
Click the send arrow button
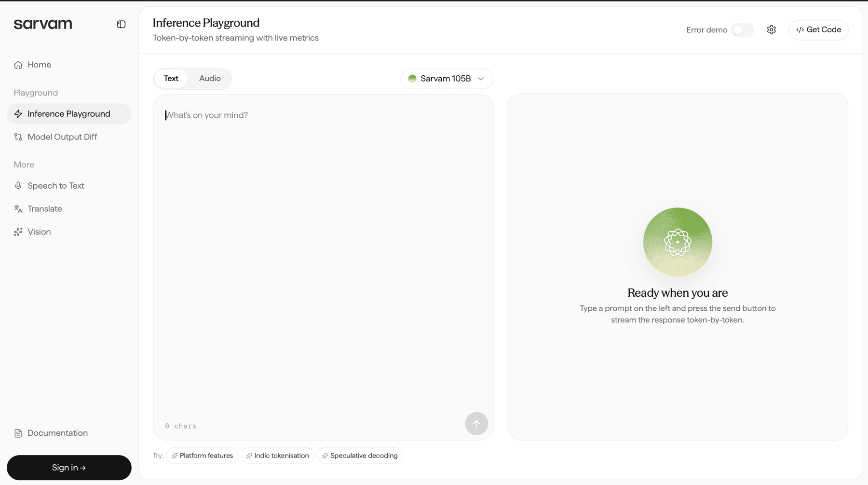coord(476,424)
